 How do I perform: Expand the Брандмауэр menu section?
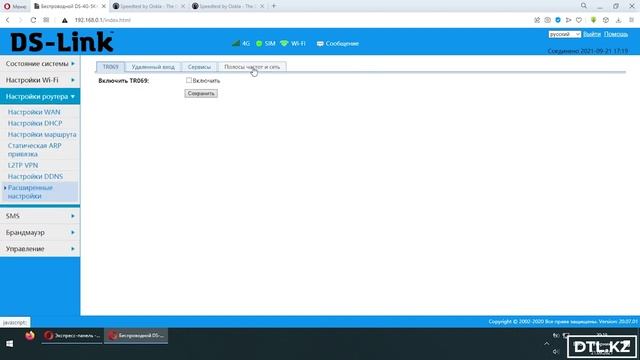[40, 232]
